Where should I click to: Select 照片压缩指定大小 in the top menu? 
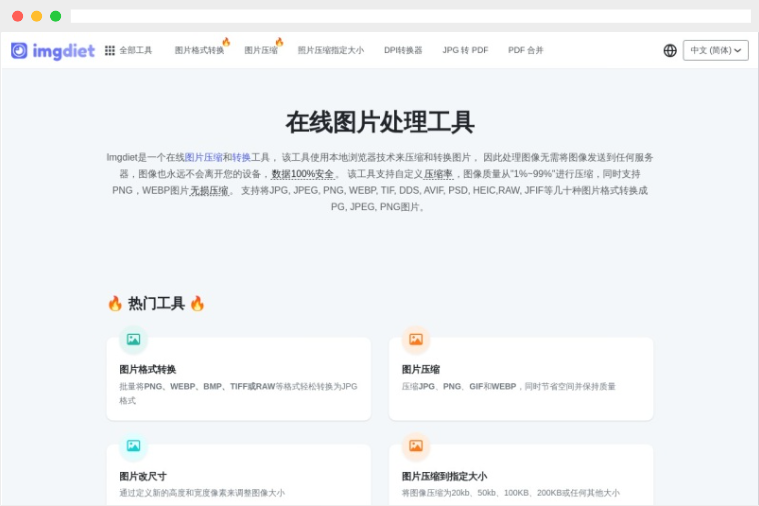pyautogui.click(x=330, y=50)
